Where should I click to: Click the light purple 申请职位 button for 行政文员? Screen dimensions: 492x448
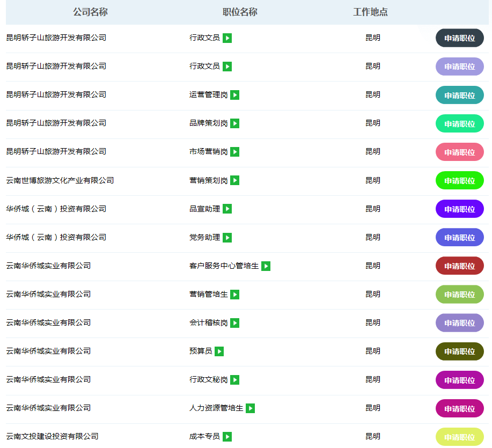459,67
